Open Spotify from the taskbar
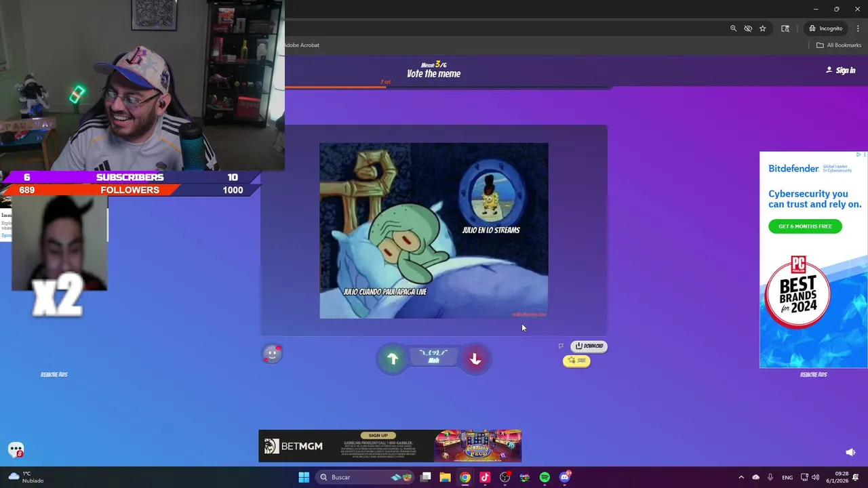The image size is (868, 488). [545, 477]
